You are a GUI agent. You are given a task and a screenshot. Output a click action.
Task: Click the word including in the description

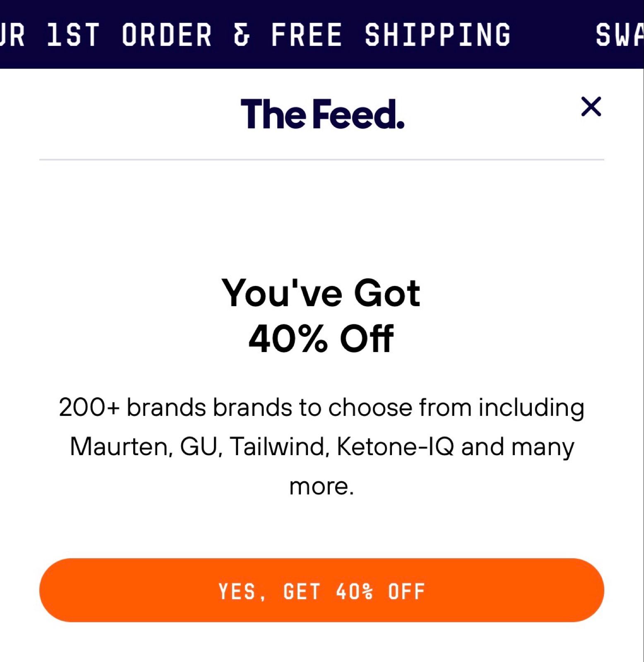coord(531,408)
